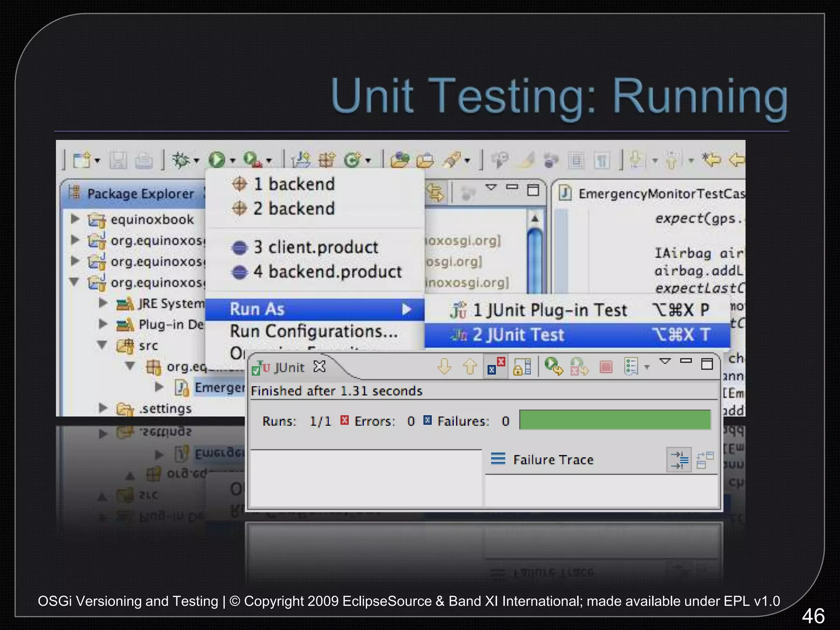Click the Search flashlight toolbar icon
Screen dimensions: 840x630
click(452, 160)
